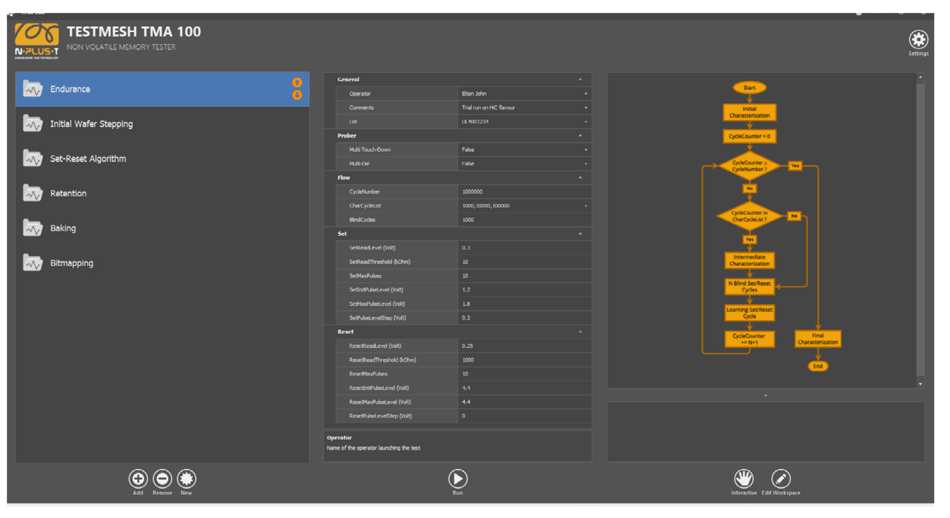
Task: Click flowchart scrollbar up arrow
Action: pyautogui.click(x=920, y=78)
